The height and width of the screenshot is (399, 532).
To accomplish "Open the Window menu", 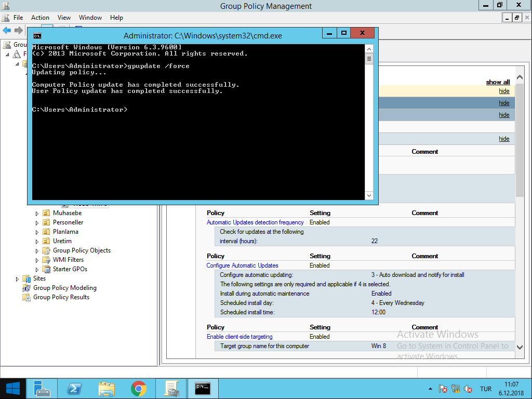I will click(90, 18).
